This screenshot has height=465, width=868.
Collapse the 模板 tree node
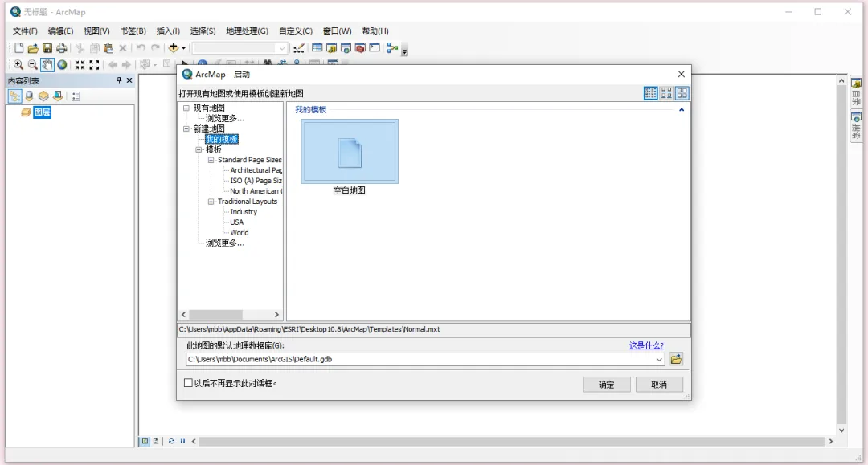point(199,150)
